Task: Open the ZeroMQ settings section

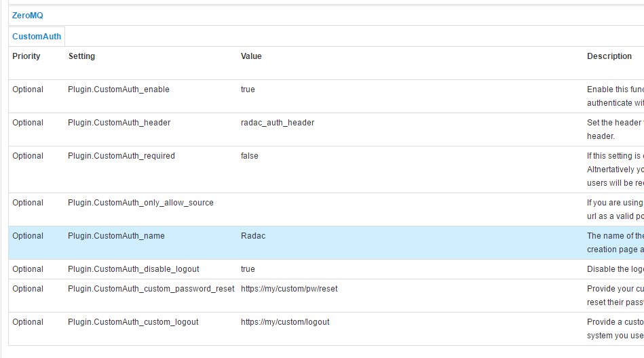Action: (27, 15)
